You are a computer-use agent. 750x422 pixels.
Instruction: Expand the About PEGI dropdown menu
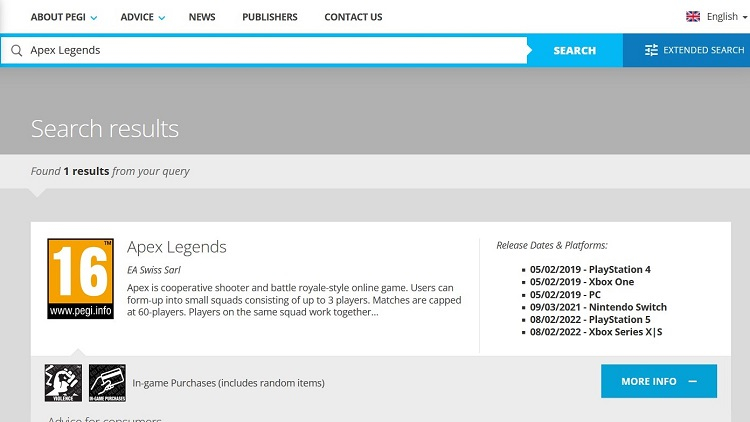coord(64,17)
